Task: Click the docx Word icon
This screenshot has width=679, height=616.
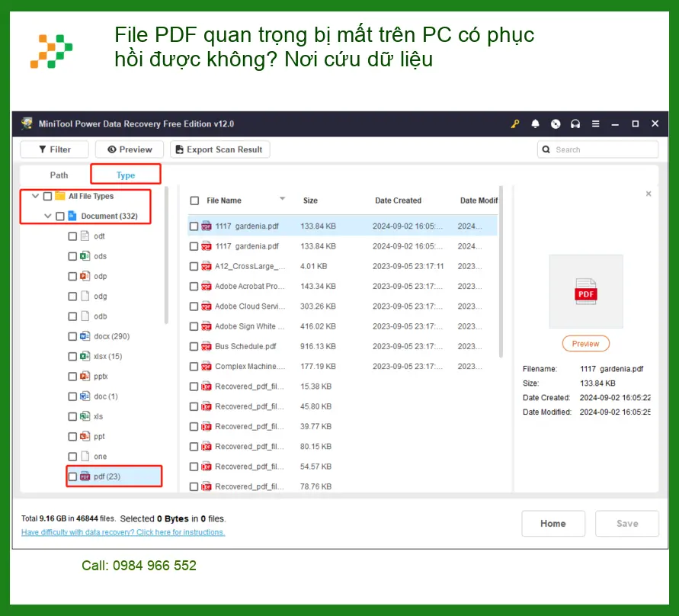Action: 85,336
